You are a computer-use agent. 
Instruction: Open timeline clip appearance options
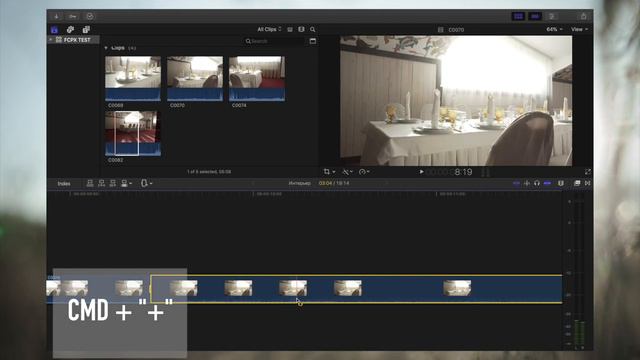pyautogui.click(x=561, y=184)
